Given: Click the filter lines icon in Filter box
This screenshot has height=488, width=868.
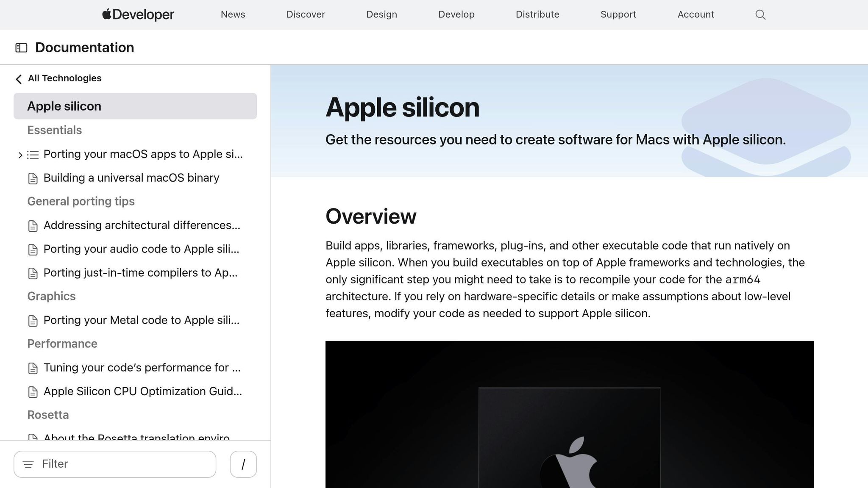Looking at the screenshot, I should coord(28,465).
